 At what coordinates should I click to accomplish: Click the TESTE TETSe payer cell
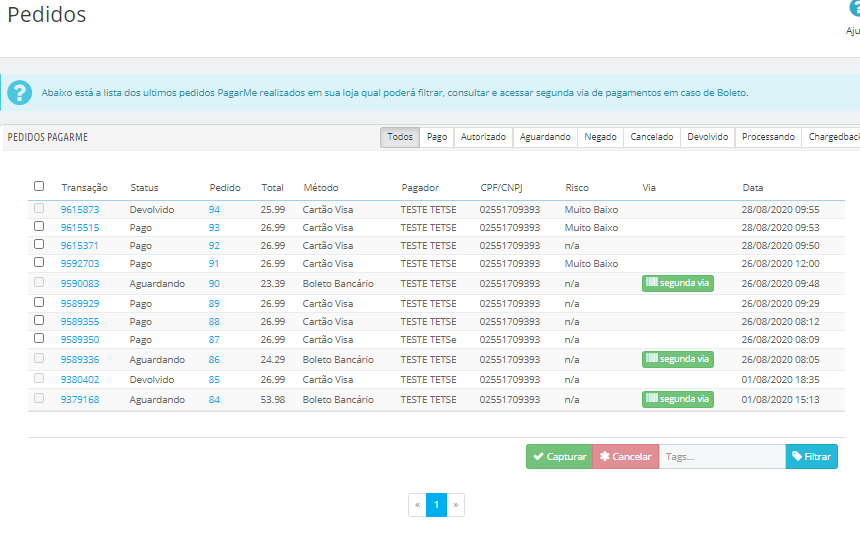pos(428,340)
